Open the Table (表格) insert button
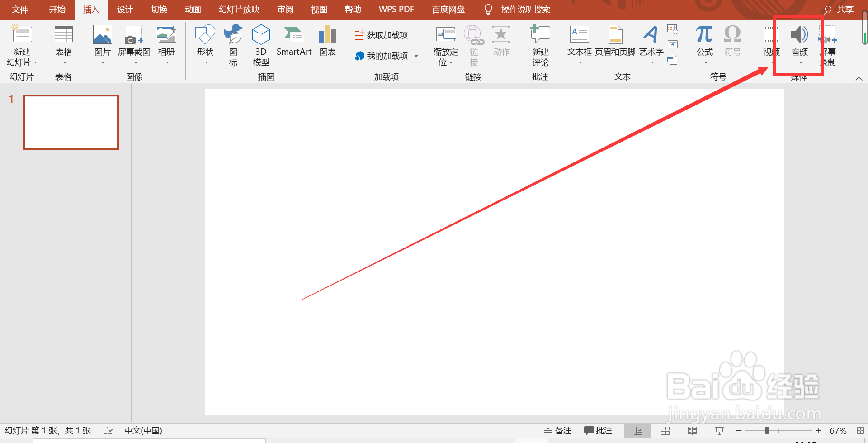Image resolution: width=868 pixels, height=443 pixels. 63,45
